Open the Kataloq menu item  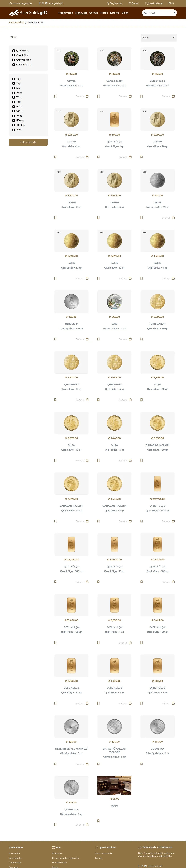(x=115, y=13)
